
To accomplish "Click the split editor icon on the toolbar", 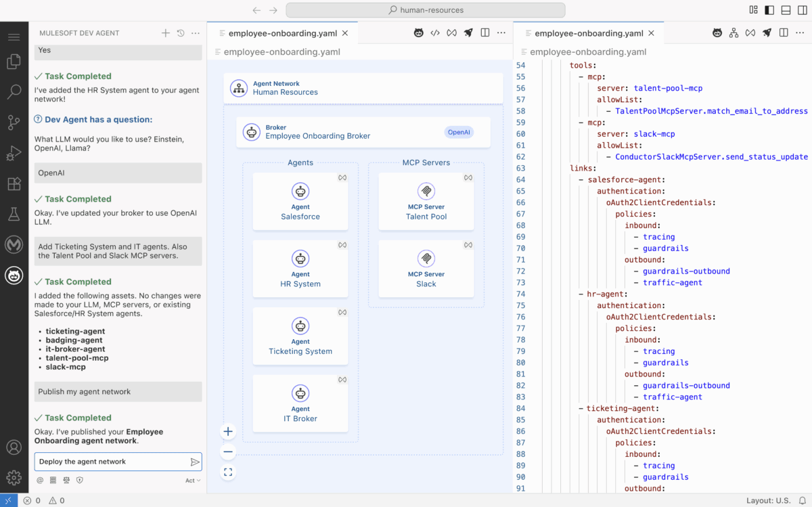I will click(x=485, y=32).
